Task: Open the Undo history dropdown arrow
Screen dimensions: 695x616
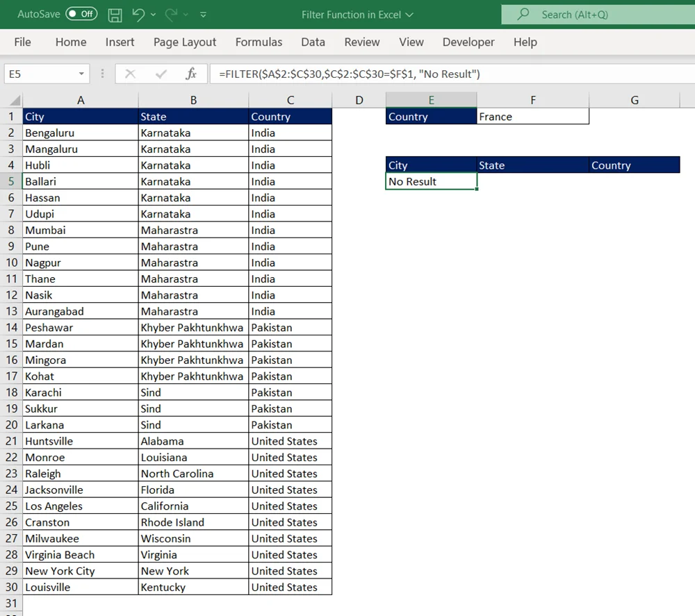Action: click(x=154, y=15)
